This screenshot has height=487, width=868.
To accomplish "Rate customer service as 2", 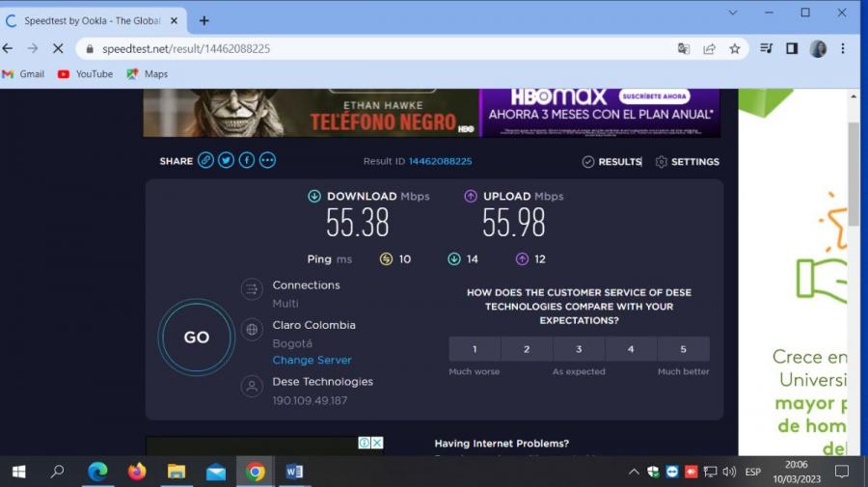I will pyautogui.click(x=527, y=349).
